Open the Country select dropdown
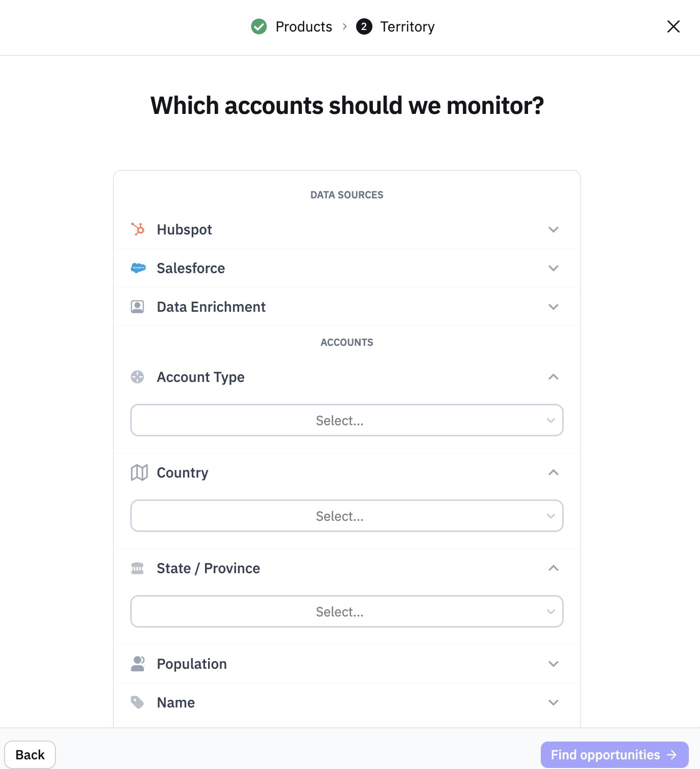This screenshot has width=700, height=769. pyautogui.click(x=347, y=516)
